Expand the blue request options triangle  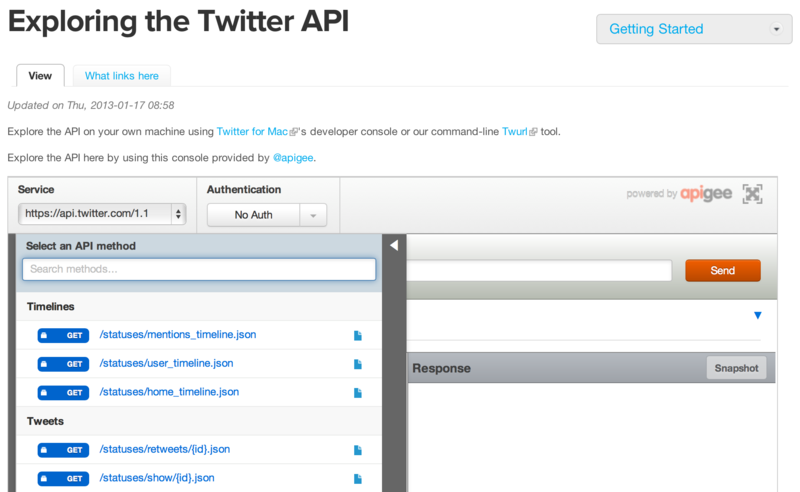[x=758, y=315]
